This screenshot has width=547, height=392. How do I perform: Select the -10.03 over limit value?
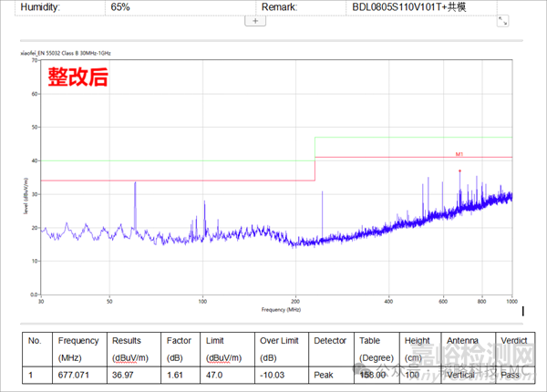274,374
